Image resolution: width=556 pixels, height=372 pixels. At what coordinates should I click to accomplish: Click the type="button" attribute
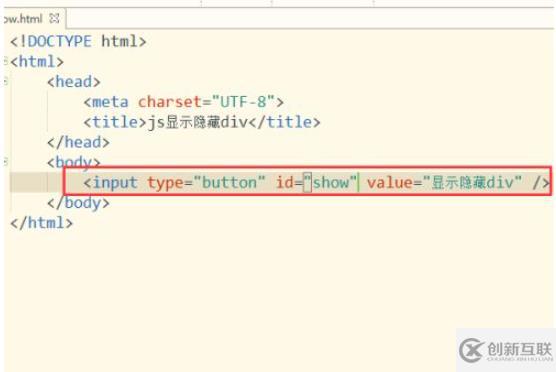pos(206,183)
